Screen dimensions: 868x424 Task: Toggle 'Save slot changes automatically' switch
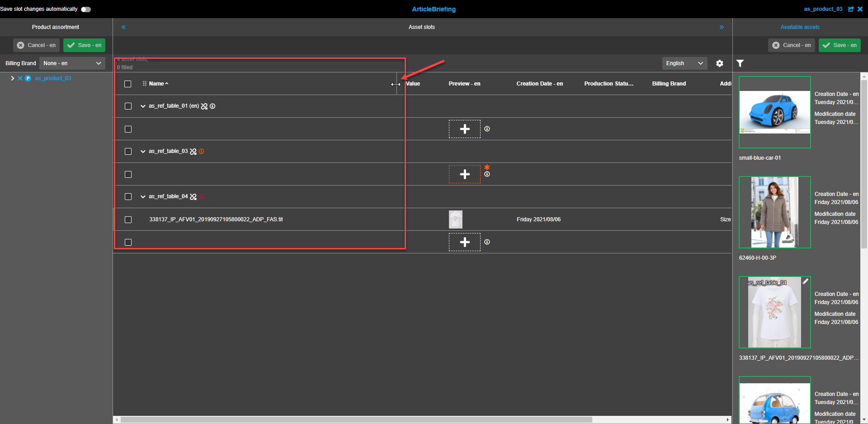[85, 9]
